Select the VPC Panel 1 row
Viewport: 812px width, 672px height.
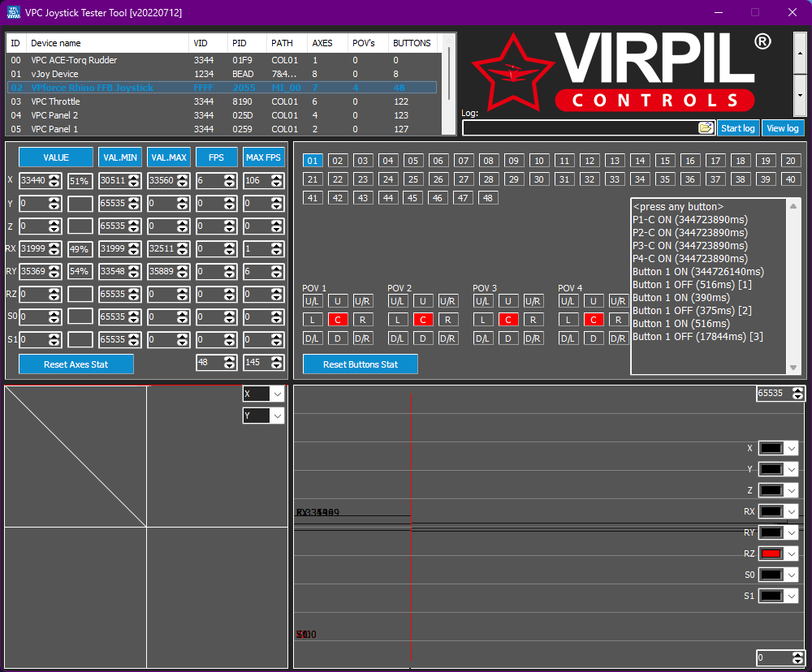(x=222, y=129)
